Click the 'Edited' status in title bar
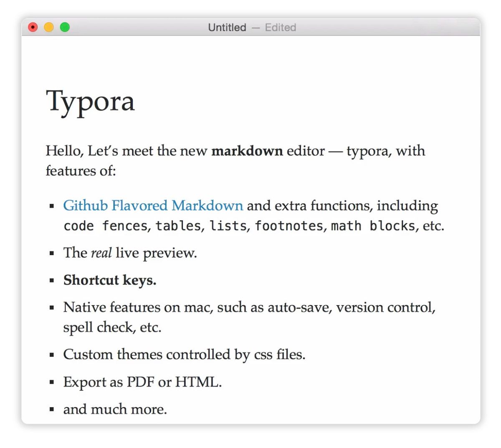501x448 pixels. [x=281, y=28]
